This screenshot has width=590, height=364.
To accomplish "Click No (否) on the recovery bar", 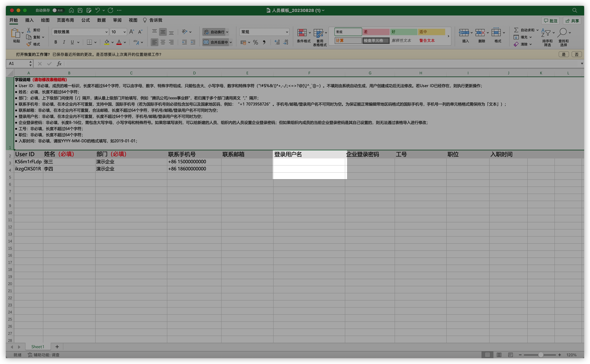I will point(576,54).
